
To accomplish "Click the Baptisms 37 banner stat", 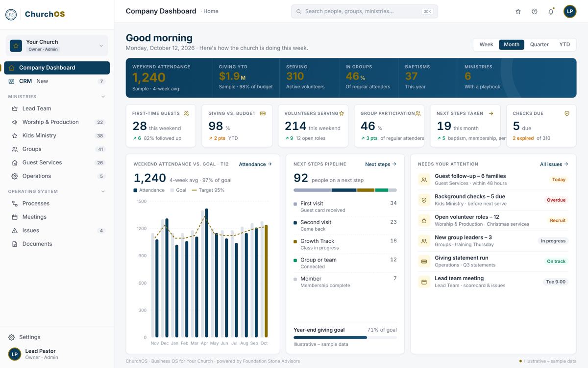I will [428, 78].
